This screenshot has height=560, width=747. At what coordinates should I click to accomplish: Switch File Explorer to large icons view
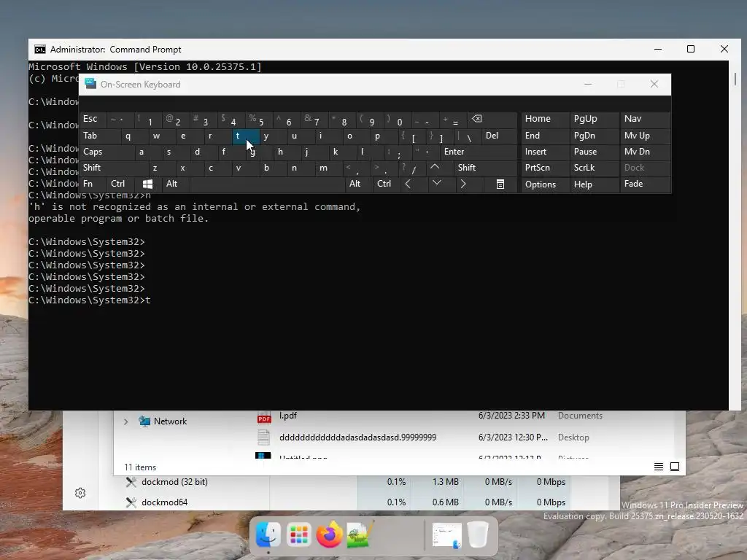click(675, 467)
